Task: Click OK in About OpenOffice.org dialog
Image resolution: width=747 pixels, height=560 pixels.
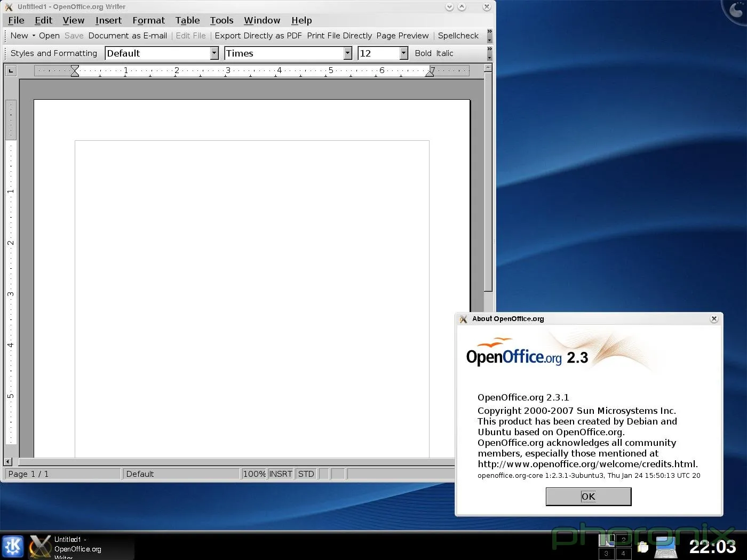Action: tap(589, 497)
